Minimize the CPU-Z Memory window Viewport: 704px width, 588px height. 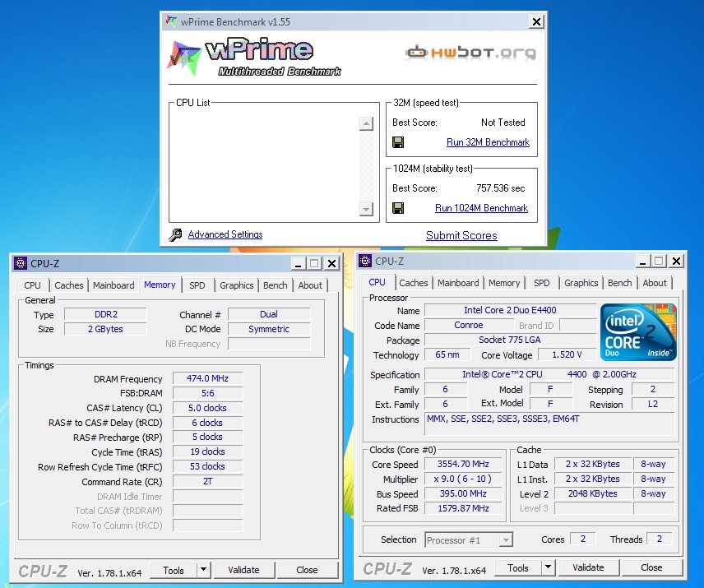click(x=298, y=263)
